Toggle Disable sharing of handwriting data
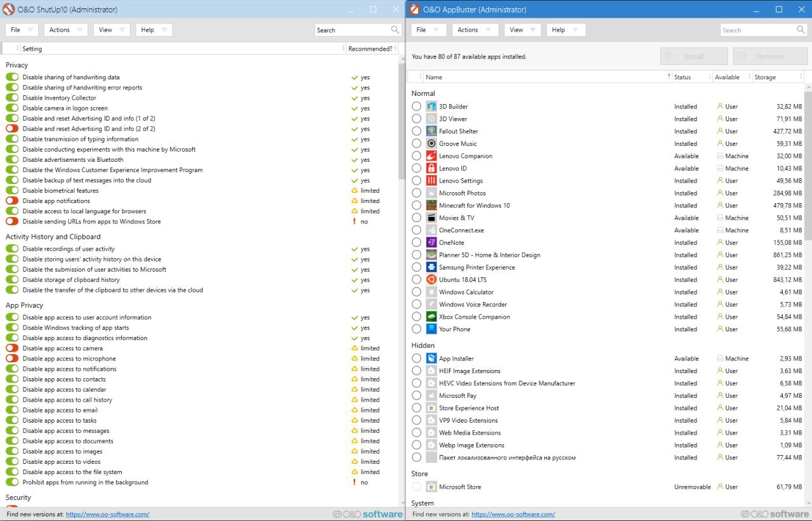Image resolution: width=812 pixels, height=521 pixels. (12, 77)
